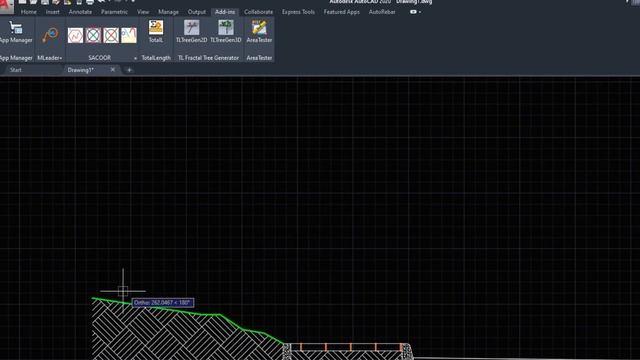This screenshot has width=640, height=360.
Task: Open the Output ribbon tab
Action: point(197,12)
